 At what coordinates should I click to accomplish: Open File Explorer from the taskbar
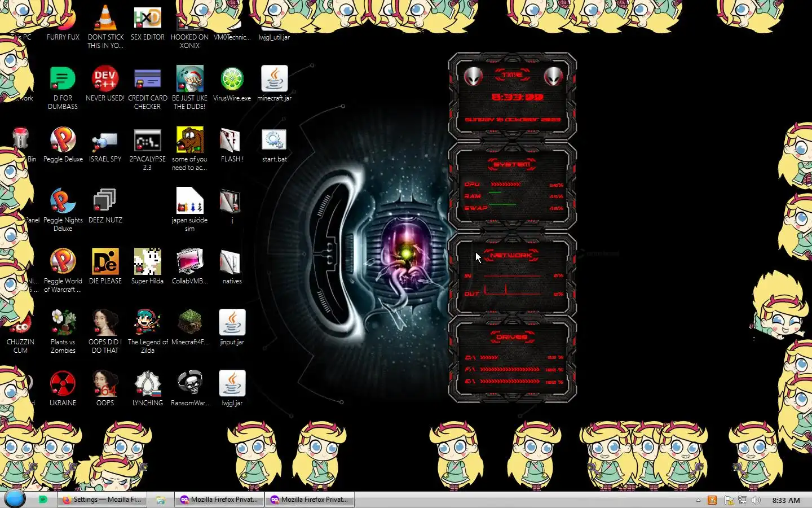click(x=161, y=500)
